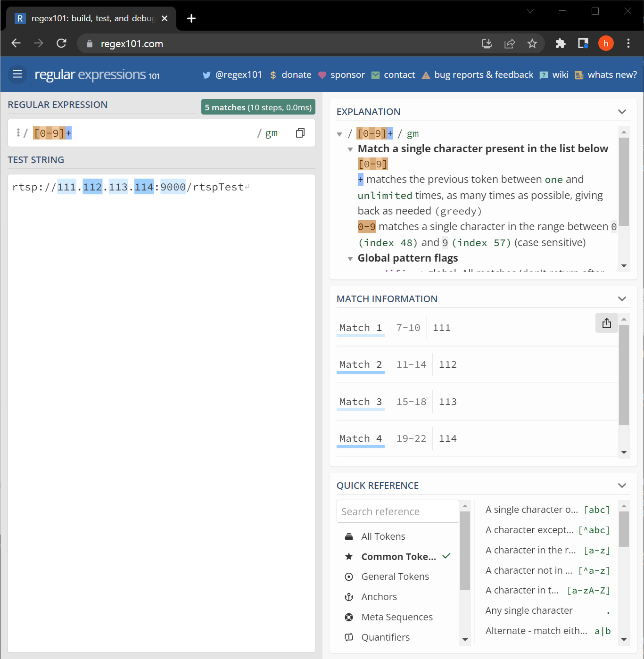This screenshot has height=659, width=644.
Task: Export match information via the share icon
Action: pos(606,323)
